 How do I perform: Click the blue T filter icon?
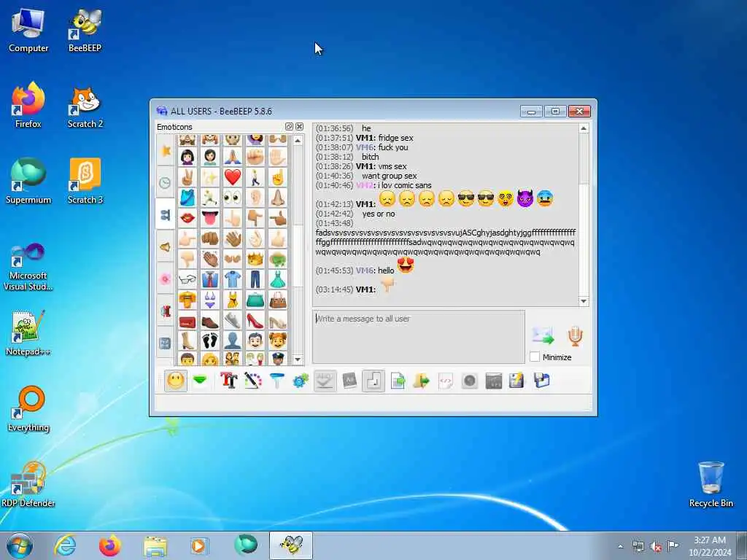[276, 381]
